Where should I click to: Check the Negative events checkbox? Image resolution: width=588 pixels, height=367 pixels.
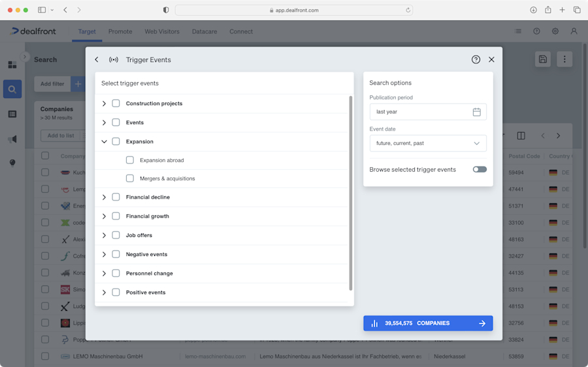click(x=116, y=255)
